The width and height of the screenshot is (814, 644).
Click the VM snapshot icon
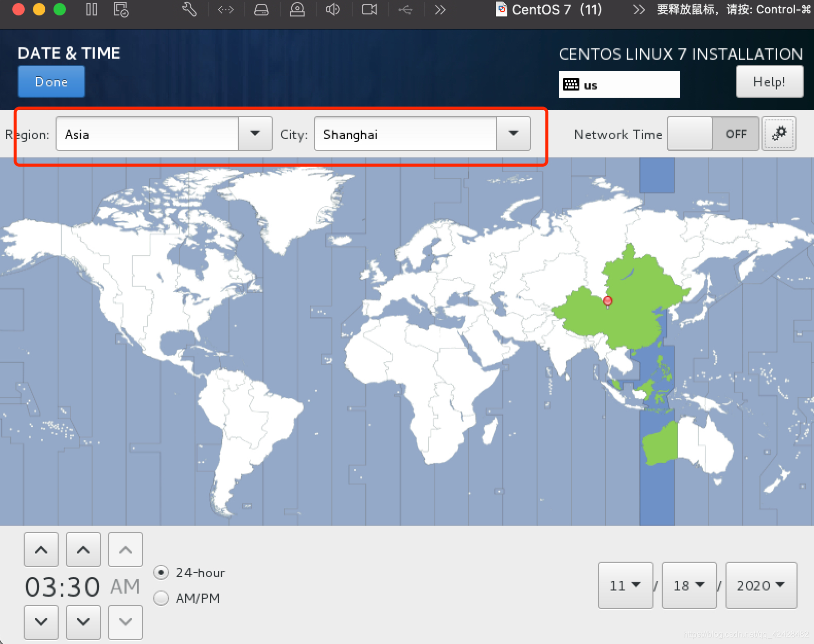(121, 10)
